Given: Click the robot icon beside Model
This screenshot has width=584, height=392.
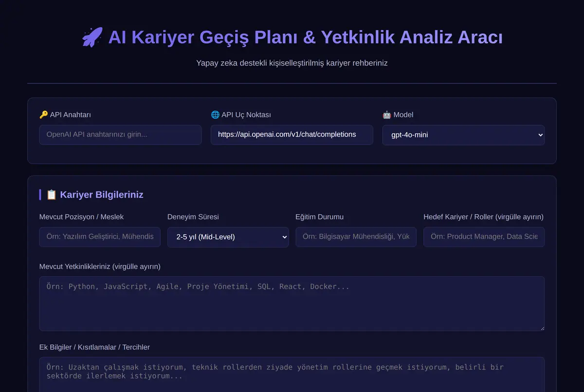Looking at the screenshot, I should 387,115.
